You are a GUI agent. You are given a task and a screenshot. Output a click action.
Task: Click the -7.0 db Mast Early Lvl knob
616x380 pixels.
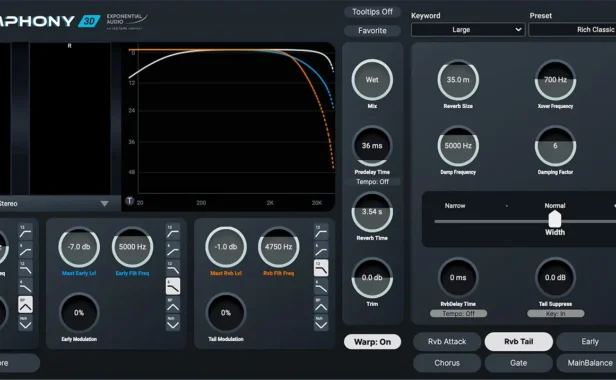[79, 247]
